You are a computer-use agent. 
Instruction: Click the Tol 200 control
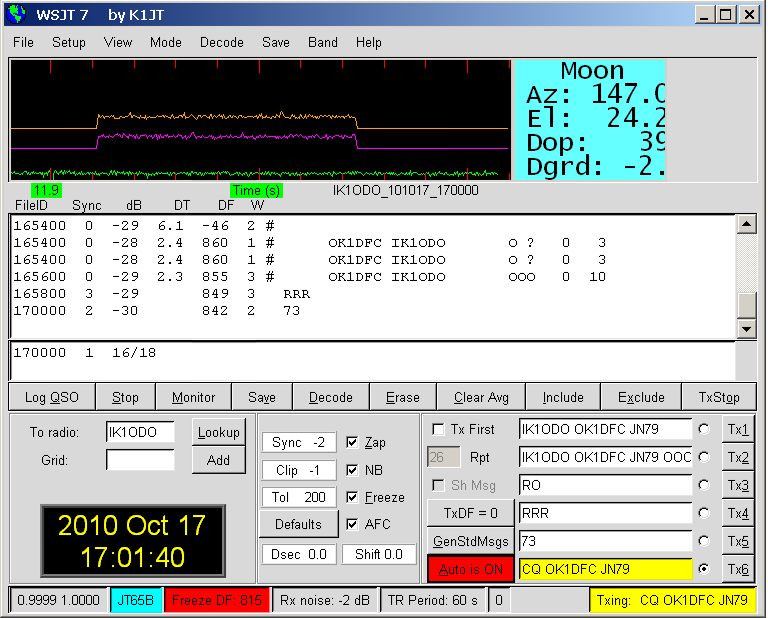click(299, 497)
